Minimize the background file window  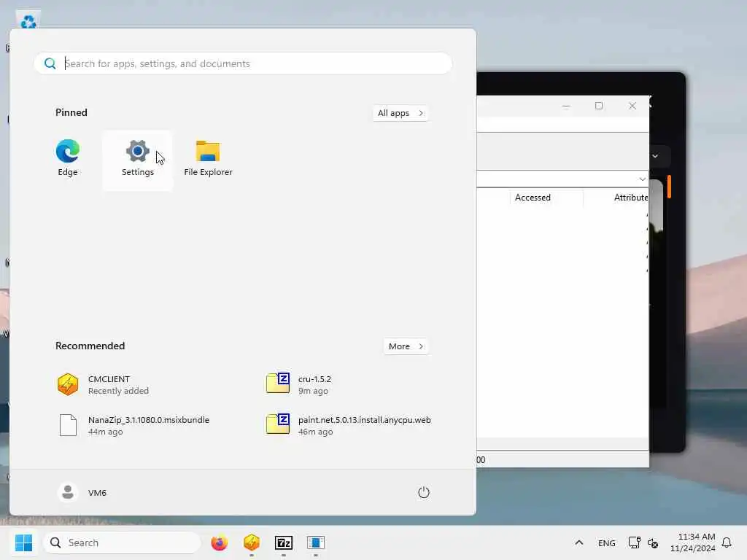click(566, 106)
